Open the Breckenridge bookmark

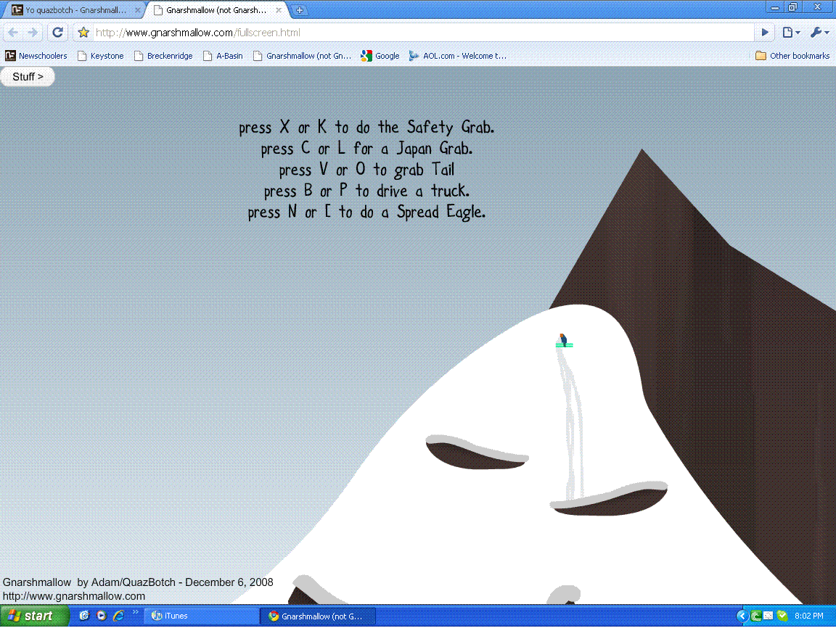click(x=163, y=56)
